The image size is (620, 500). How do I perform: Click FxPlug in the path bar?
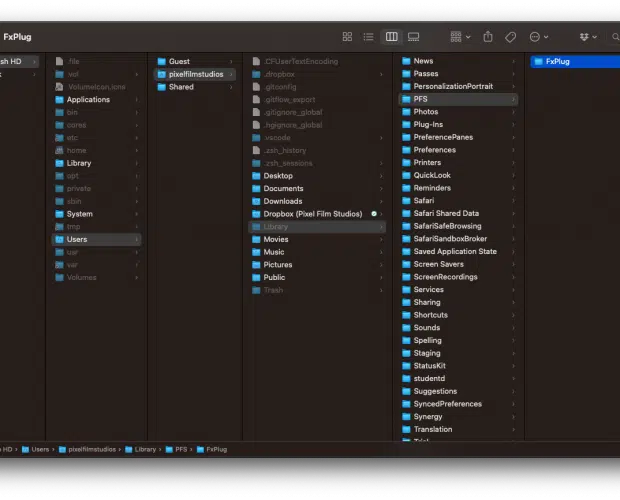pos(212,449)
